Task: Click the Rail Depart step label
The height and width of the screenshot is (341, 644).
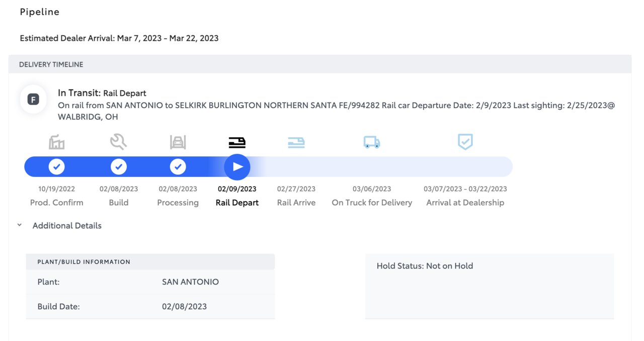Action: (237, 203)
